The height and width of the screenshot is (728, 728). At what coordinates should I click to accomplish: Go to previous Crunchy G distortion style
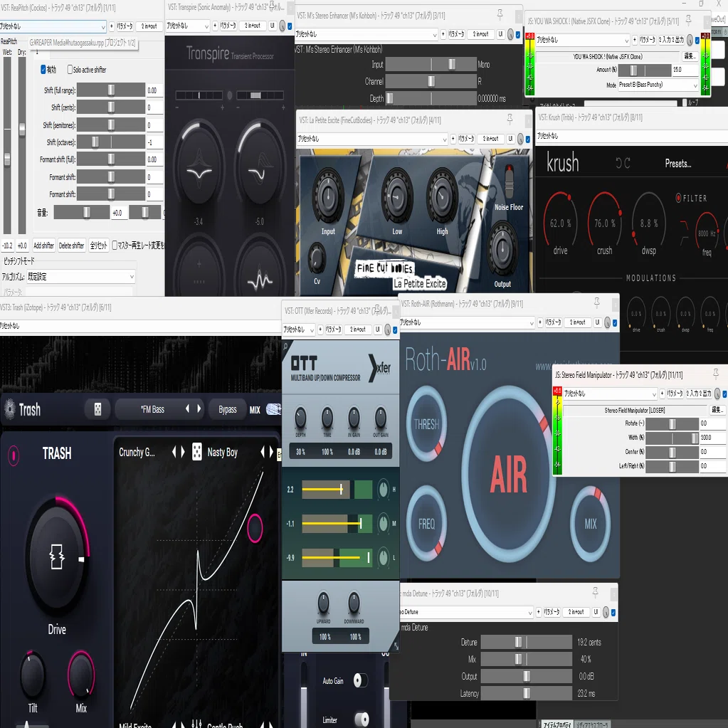coord(174,452)
